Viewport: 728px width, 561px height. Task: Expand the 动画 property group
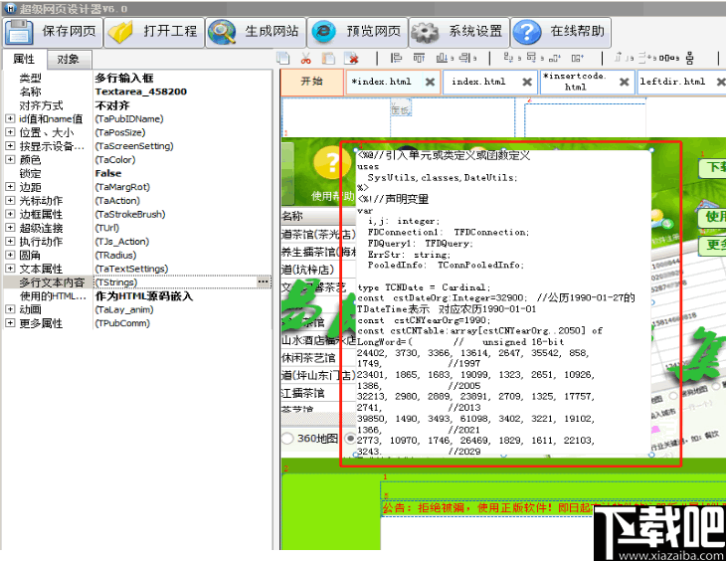10,309
